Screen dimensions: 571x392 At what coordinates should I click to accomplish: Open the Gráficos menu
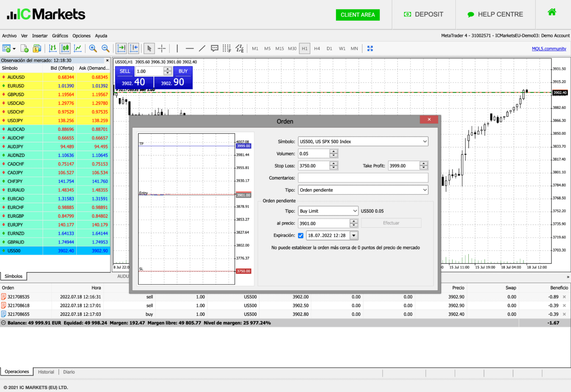60,36
